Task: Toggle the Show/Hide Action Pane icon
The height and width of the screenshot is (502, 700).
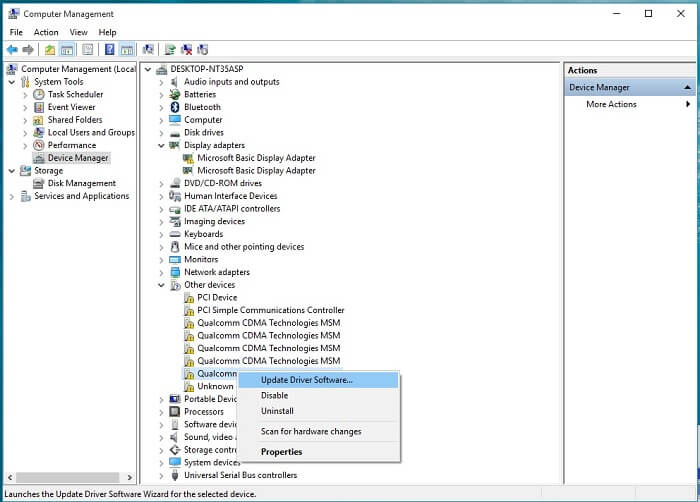Action: click(x=127, y=50)
